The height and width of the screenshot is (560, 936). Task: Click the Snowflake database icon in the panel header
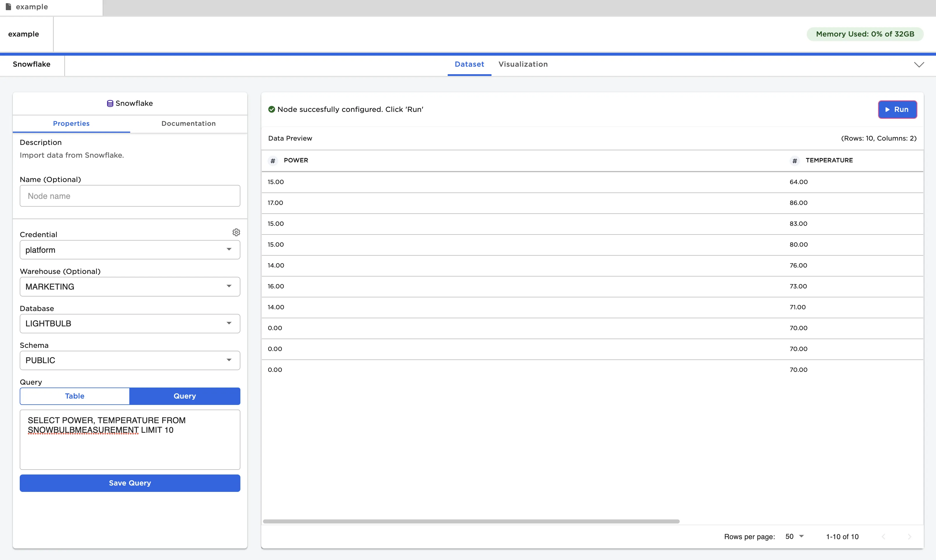click(x=110, y=103)
